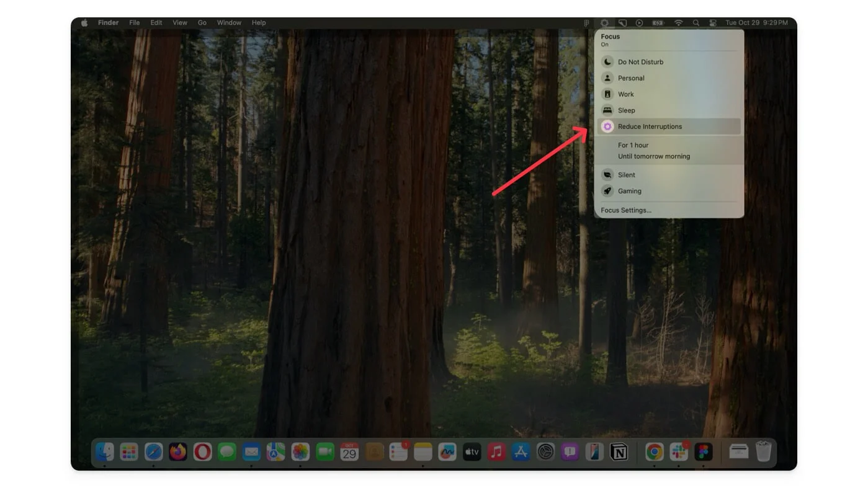Open FaceTime from the Dock
The image size is (868, 488).
(325, 452)
